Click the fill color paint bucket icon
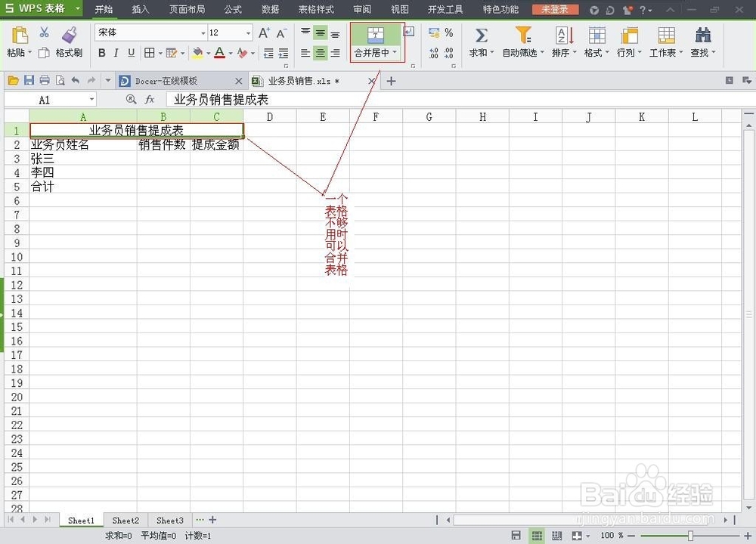756x544 pixels. point(197,53)
